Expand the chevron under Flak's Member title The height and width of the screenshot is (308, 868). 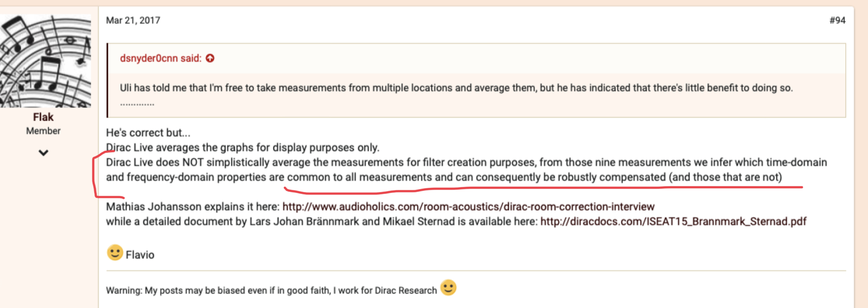pyautogui.click(x=43, y=153)
